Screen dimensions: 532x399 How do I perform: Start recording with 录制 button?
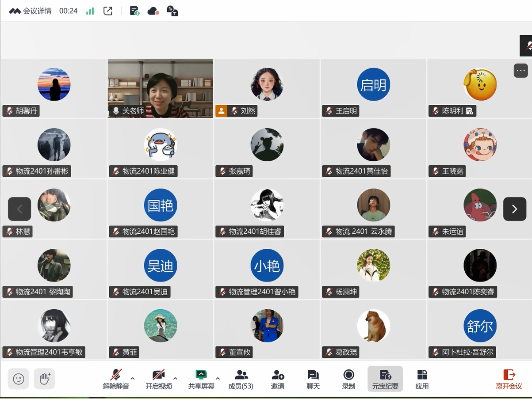348,379
